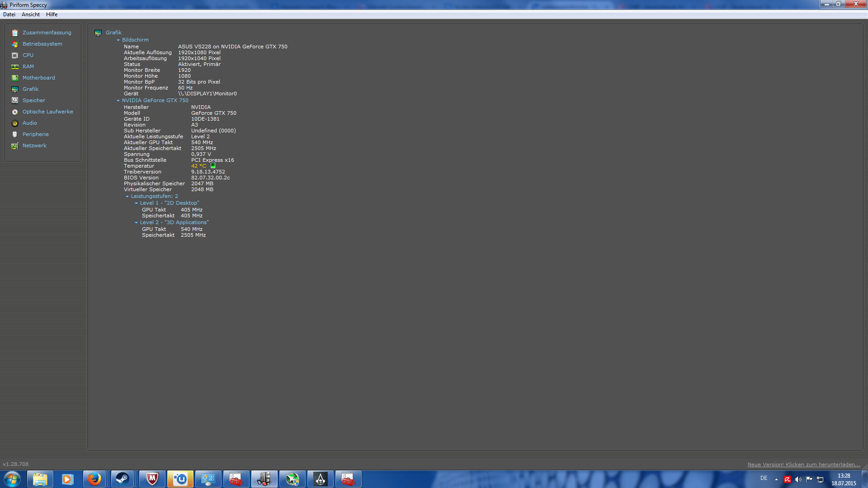Select Netzwerk in the sidebar
Screen dimensions: 868x488
[x=34, y=145]
